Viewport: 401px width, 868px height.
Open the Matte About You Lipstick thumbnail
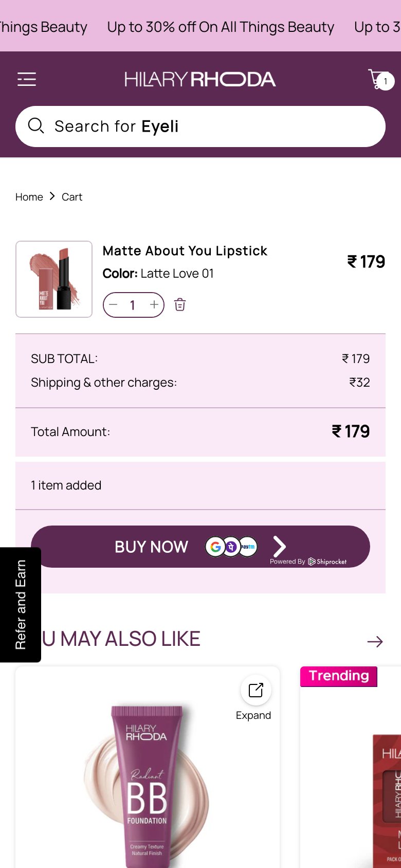(x=54, y=279)
